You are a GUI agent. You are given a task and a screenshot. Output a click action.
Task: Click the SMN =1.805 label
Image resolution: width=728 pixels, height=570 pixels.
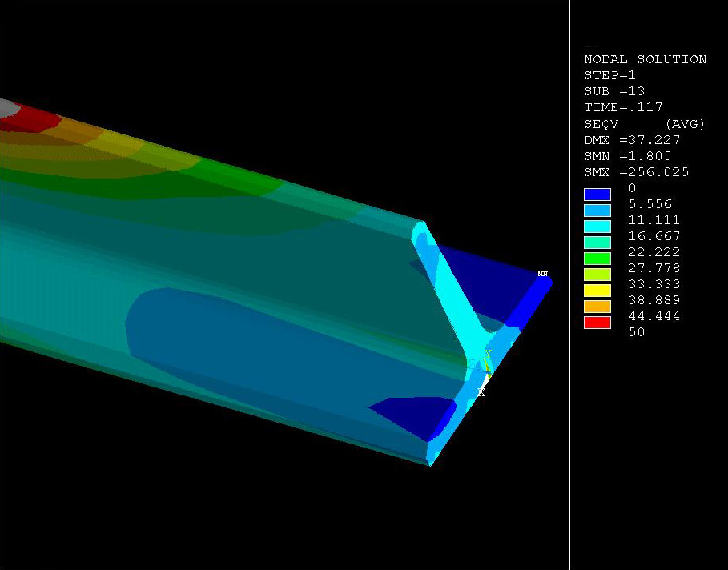coord(627,156)
